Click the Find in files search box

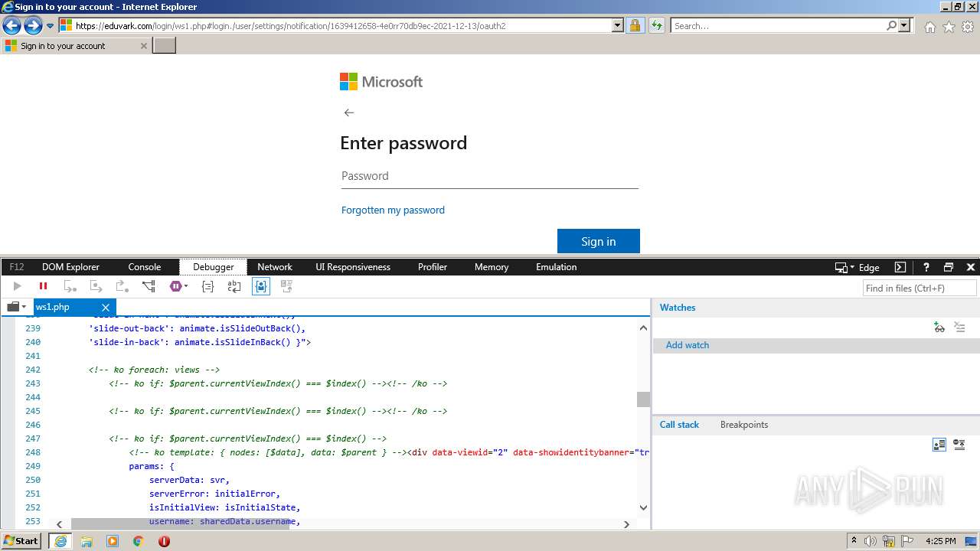point(920,288)
